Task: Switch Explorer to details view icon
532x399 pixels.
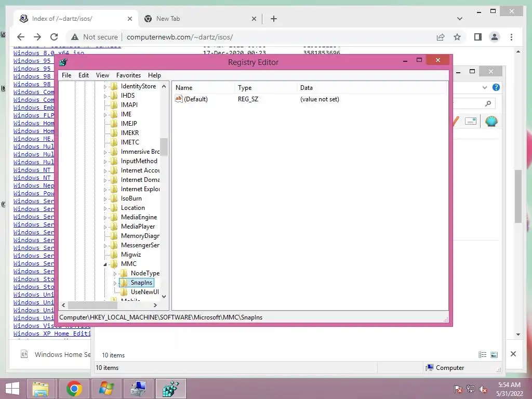Action: tap(482, 354)
